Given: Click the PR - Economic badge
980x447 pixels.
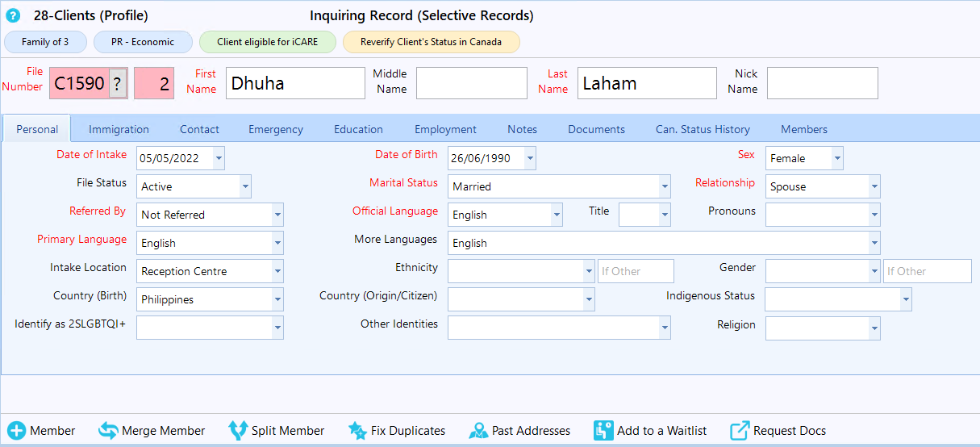Looking at the screenshot, I should click(x=143, y=42).
